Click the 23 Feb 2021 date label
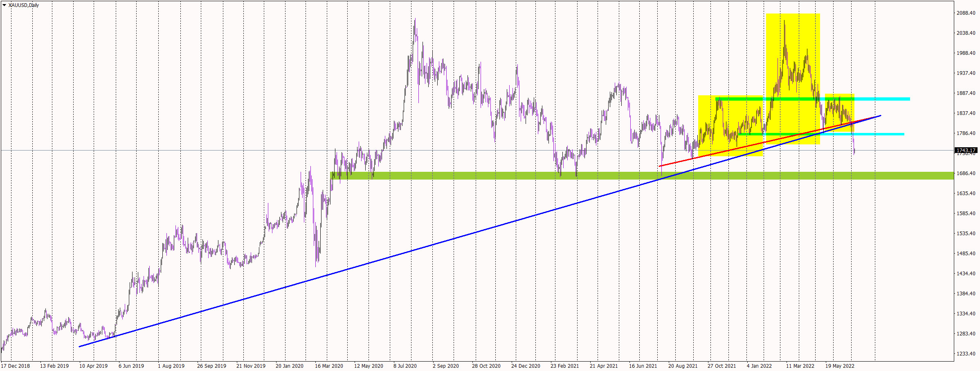This screenshot has width=980, height=371. (x=565, y=366)
